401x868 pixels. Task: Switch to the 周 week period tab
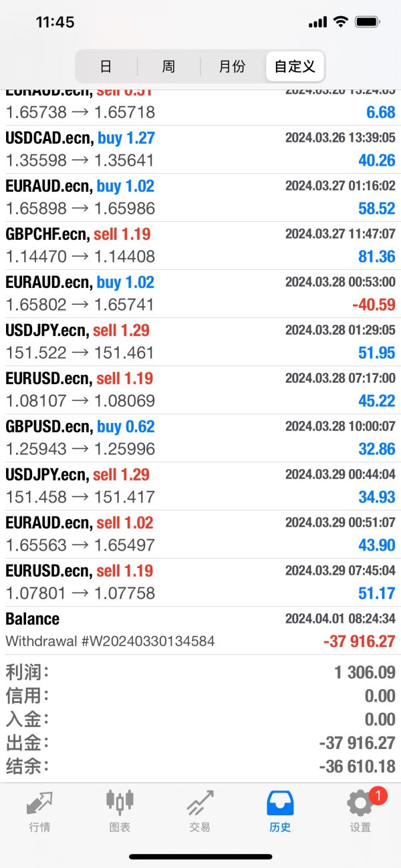coord(168,67)
